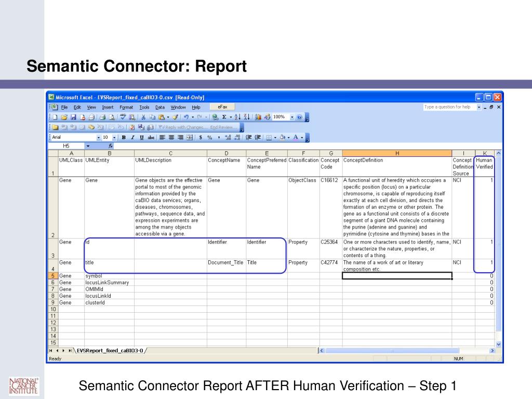Toggle Bold formatting

point(124,137)
